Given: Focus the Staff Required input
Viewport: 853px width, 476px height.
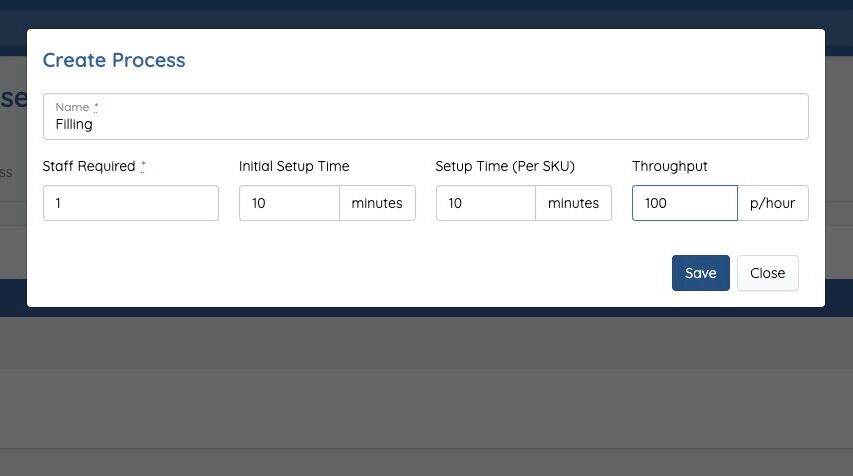Looking at the screenshot, I should pyautogui.click(x=130, y=203).
